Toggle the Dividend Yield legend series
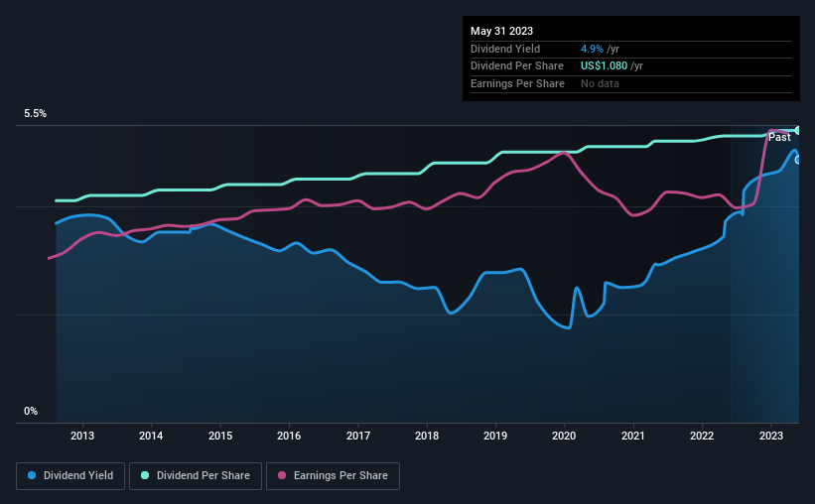The image size is (815, 504). [x=69, y=476]
